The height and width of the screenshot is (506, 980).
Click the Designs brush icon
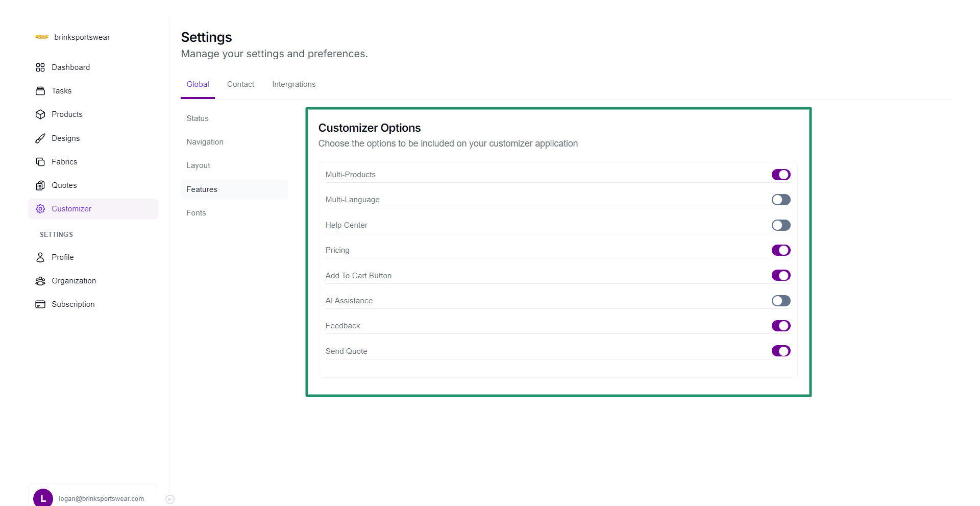(40, 138)
